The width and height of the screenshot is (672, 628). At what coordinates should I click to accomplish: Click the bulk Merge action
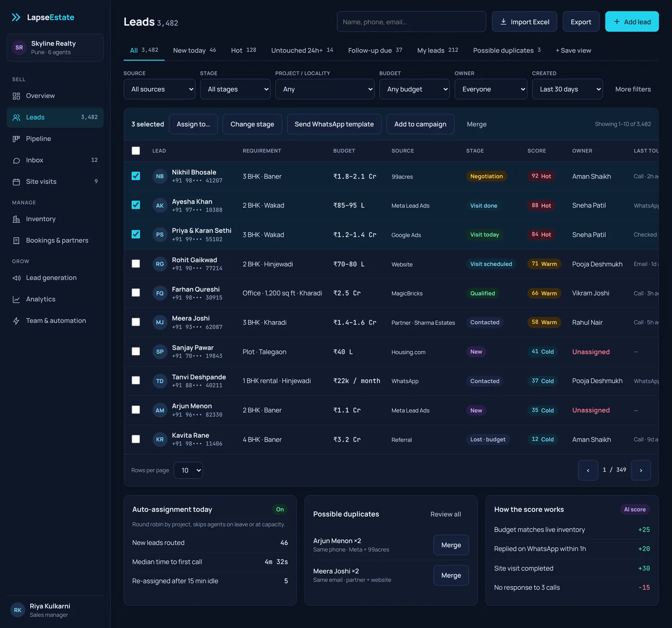tap(477, 124)
